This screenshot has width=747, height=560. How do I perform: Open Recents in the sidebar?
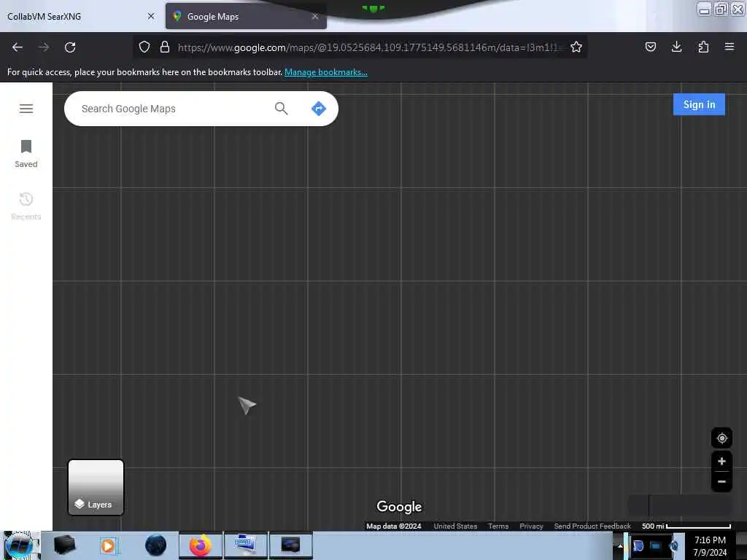(26, 206)
